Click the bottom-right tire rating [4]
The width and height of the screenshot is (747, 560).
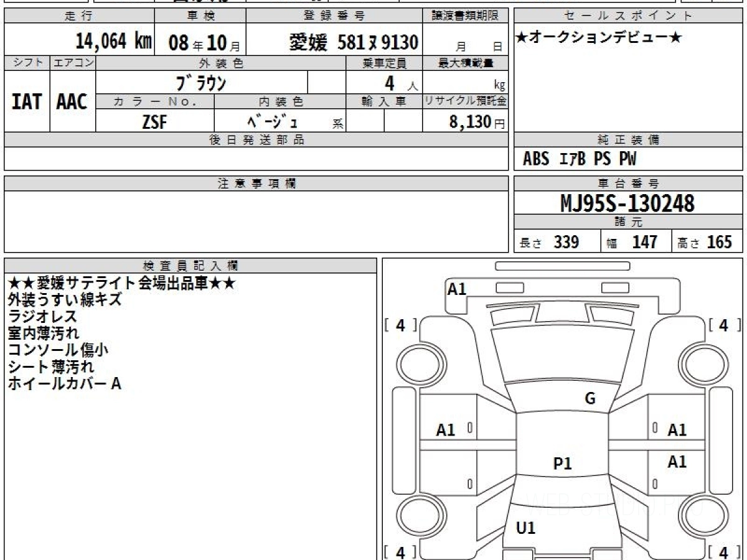point(723,551)
